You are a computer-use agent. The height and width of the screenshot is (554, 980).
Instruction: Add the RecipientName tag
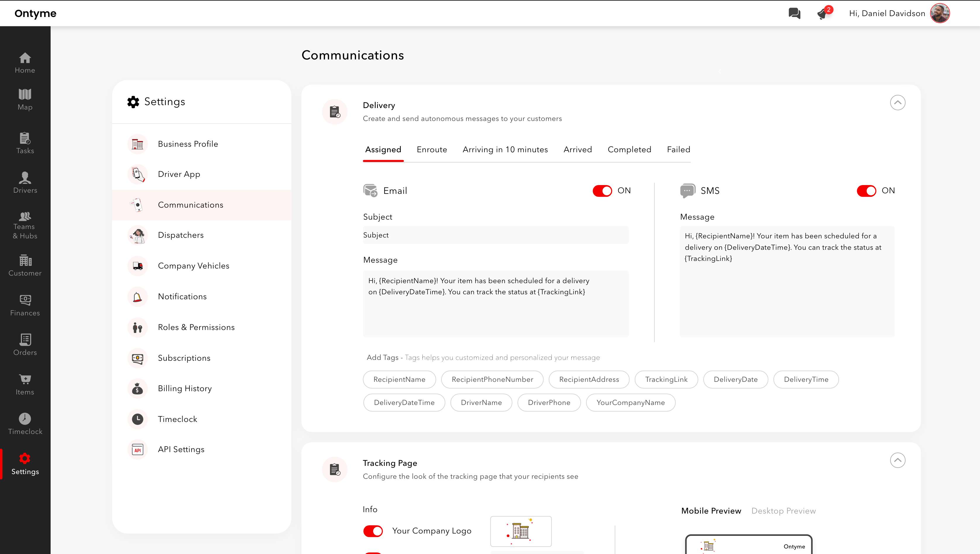399,379
